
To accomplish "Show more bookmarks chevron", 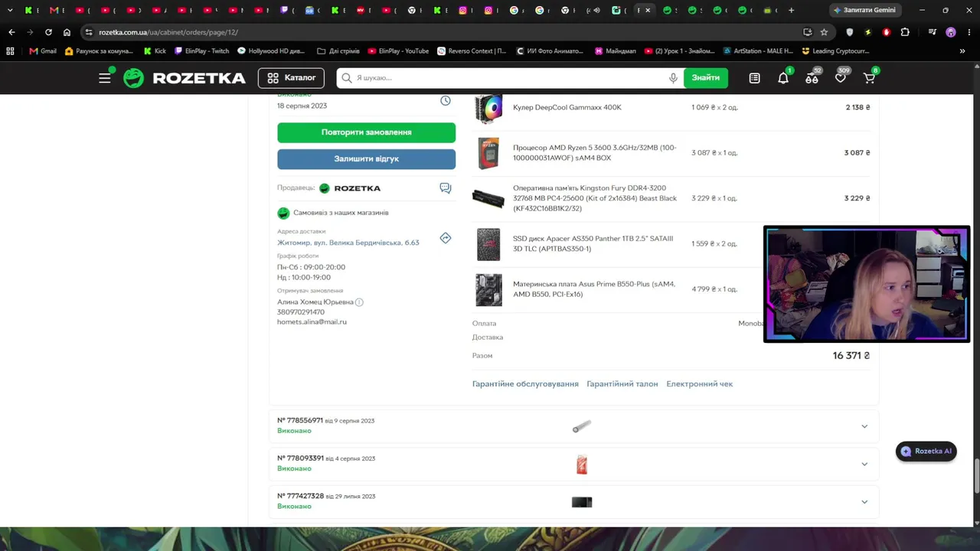I will (962, 51).
